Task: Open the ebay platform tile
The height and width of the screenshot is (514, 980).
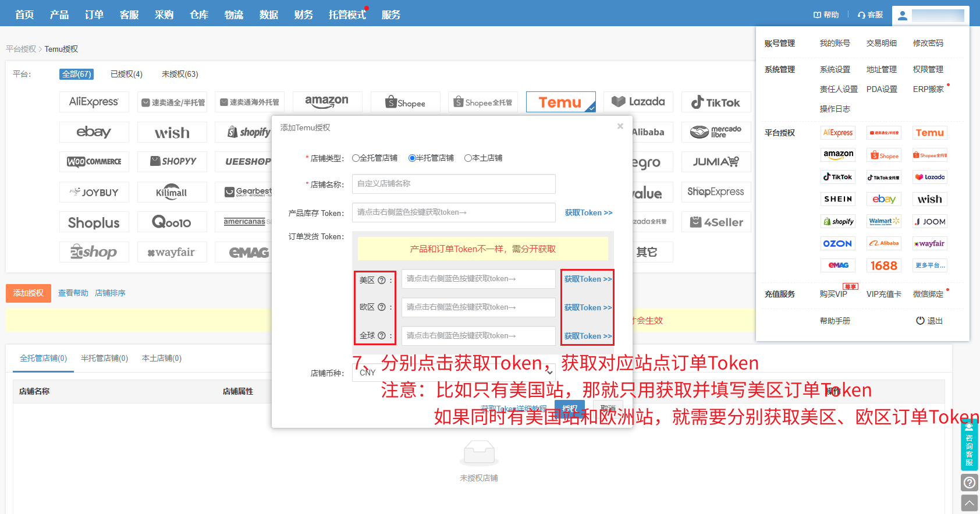Action: [x=94, y=132]
